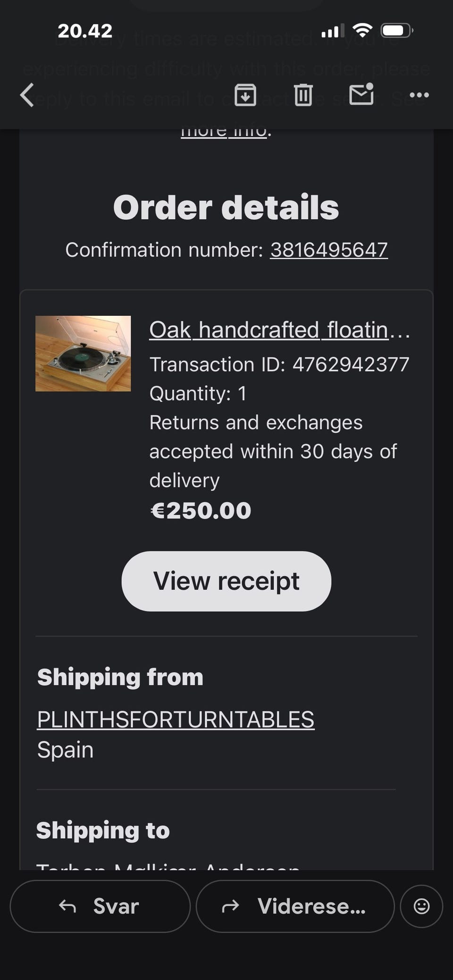
Task: Open the PLINTHSFORTURNTABLES shop link
Action: point(176,720)
